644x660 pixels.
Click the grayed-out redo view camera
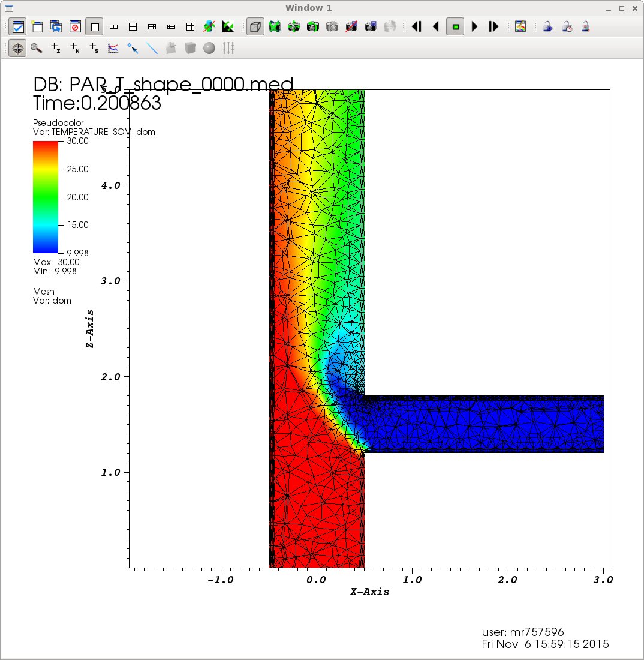coord(332,27)
